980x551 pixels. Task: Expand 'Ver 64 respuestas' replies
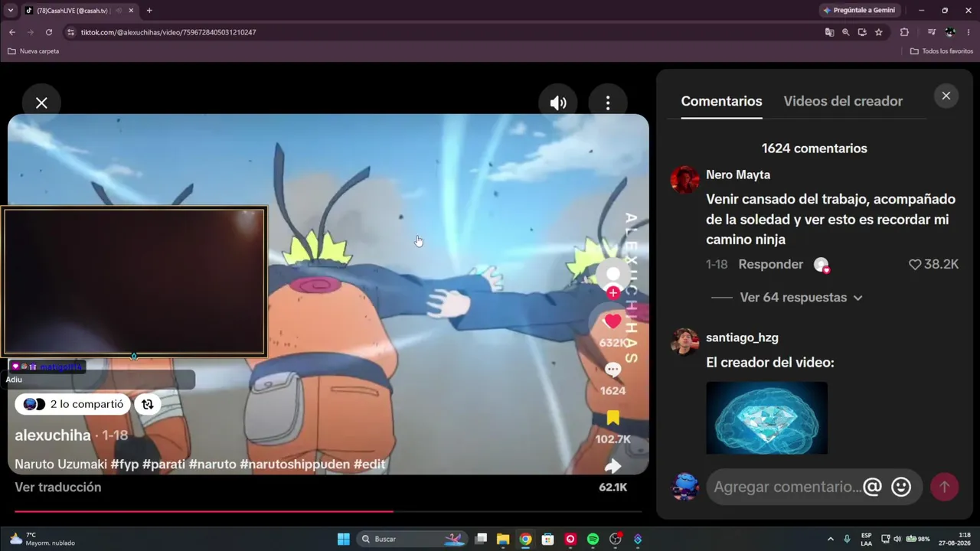tap(801, 298)
